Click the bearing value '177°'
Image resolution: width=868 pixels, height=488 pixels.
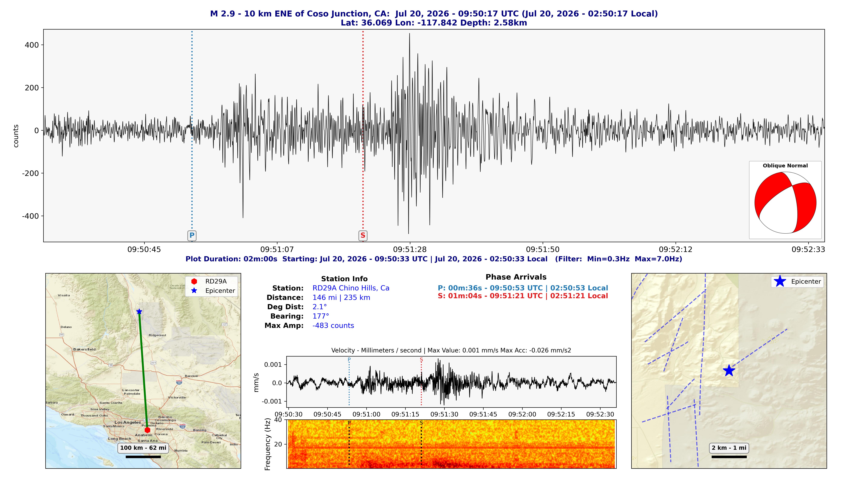321,316
